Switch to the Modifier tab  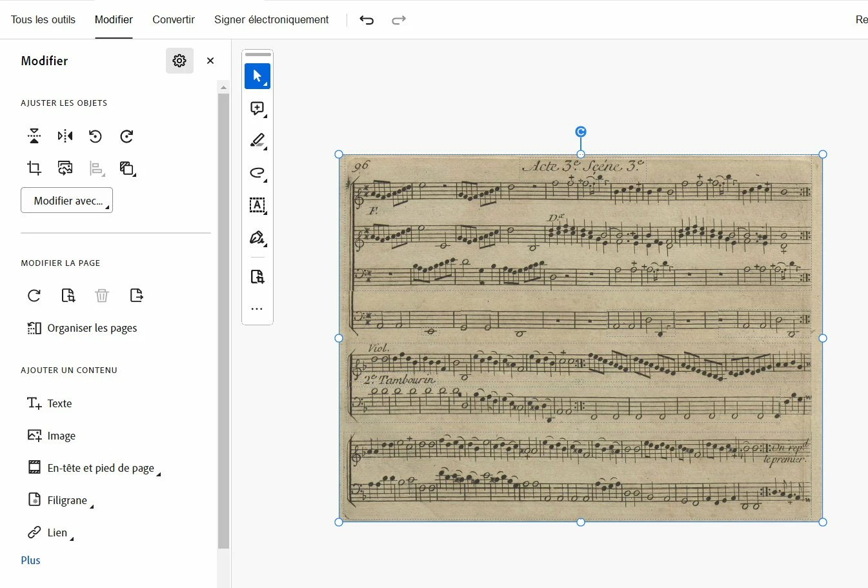point(114,19)
